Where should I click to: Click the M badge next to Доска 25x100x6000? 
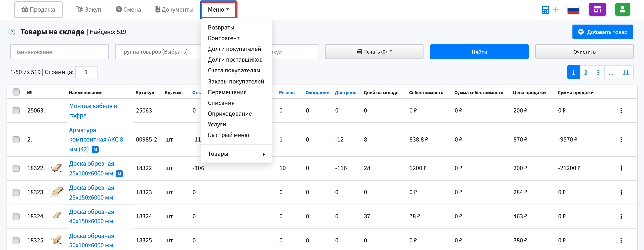pos(119,174)
